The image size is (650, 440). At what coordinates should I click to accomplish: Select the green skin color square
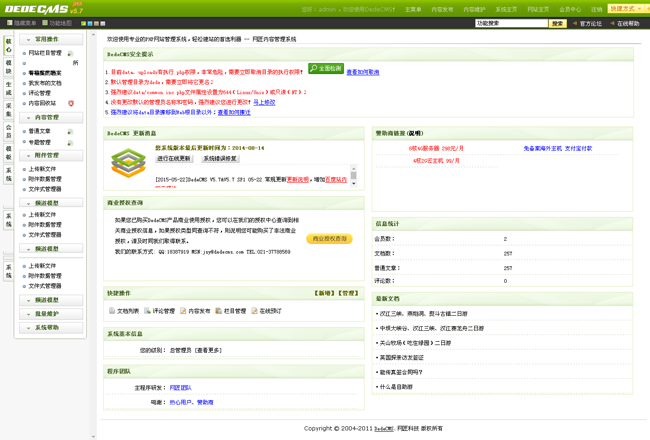tap(83, 23)
